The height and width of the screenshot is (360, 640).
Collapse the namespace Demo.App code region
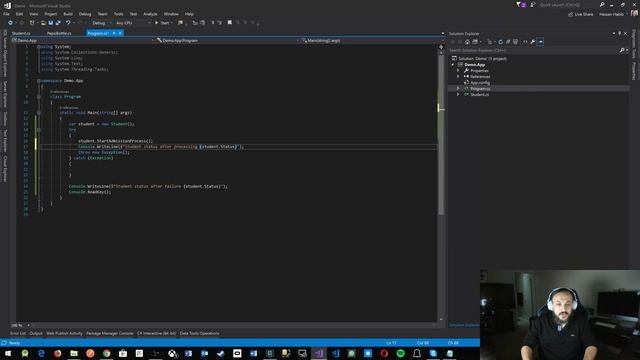coord(39,81)
